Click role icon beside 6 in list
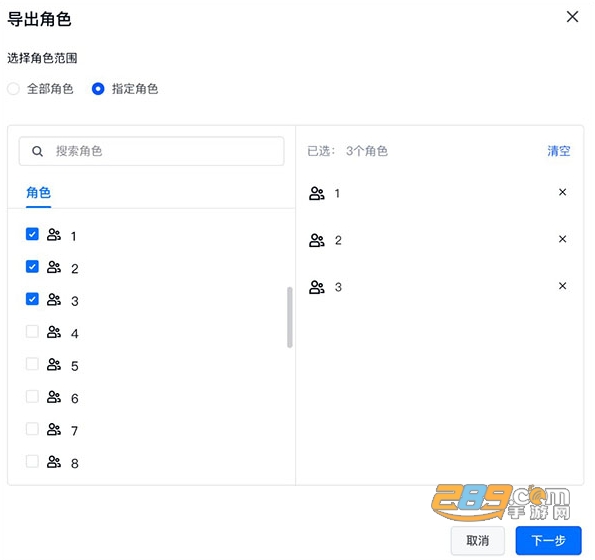 [x=54, y=397]
